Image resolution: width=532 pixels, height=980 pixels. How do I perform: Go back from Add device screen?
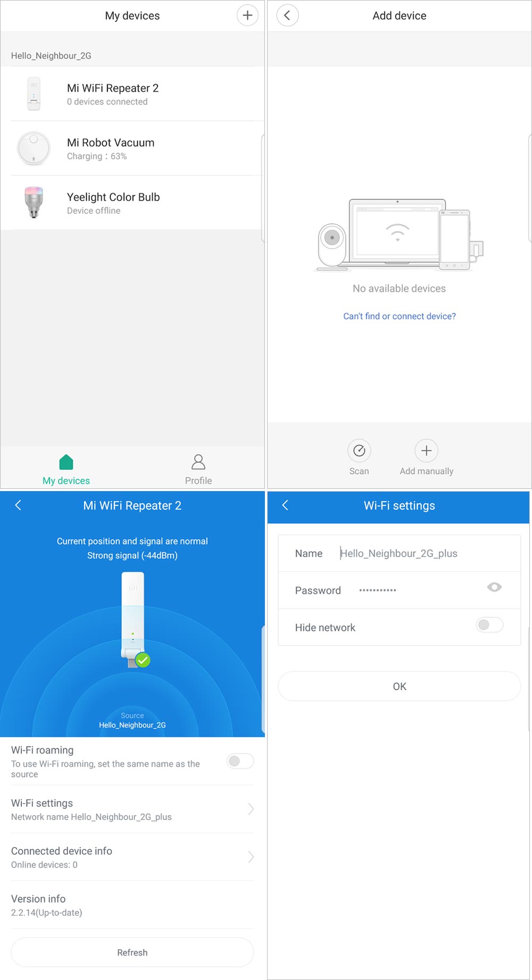pos(287,15)
